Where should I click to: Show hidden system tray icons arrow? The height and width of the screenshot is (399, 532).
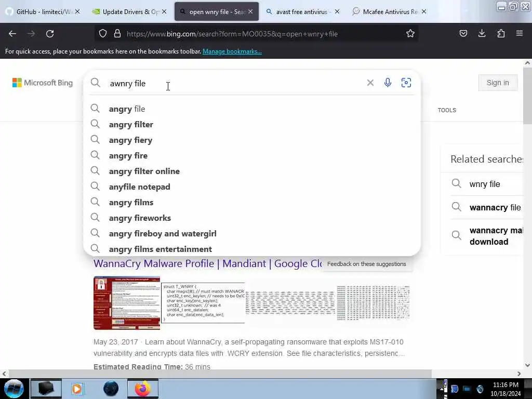(442, 389)
